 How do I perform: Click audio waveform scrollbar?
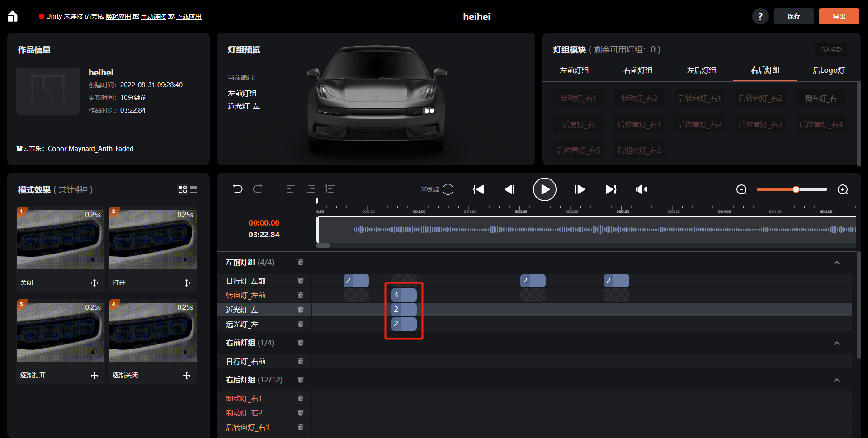[x=323, y=245]
